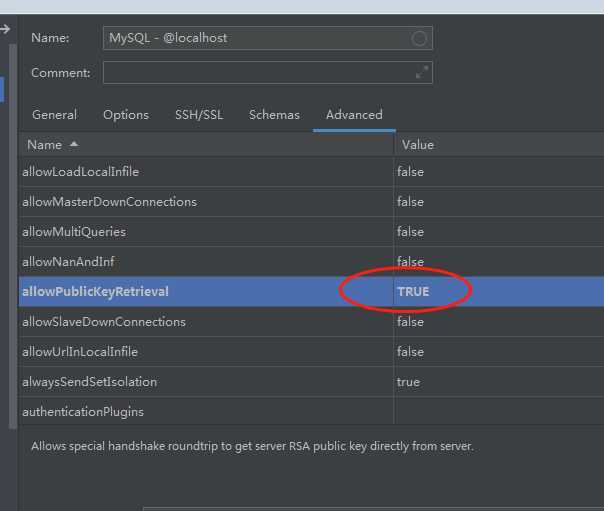Edit the Name input field
The image size is (604, 511).
click(268, 38)
